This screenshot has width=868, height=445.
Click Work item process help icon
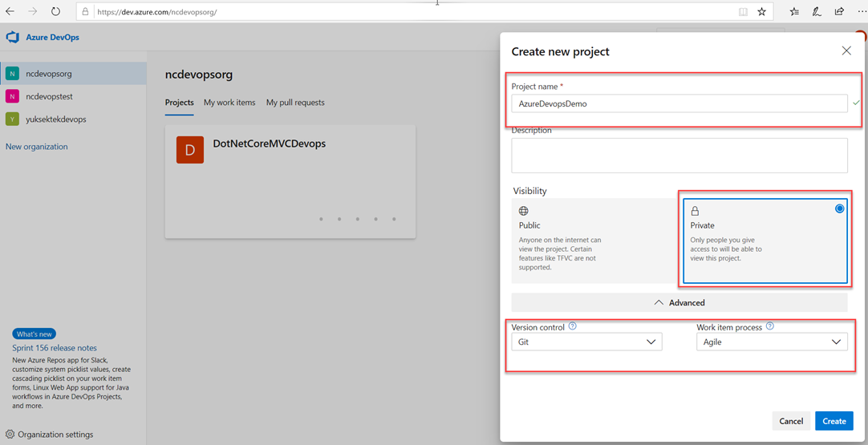[x=769, y=326]
